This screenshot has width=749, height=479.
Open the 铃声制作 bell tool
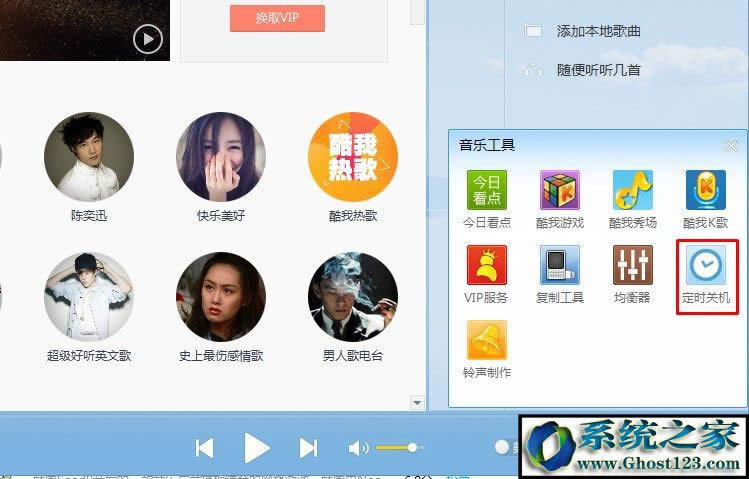click(486, 340)
